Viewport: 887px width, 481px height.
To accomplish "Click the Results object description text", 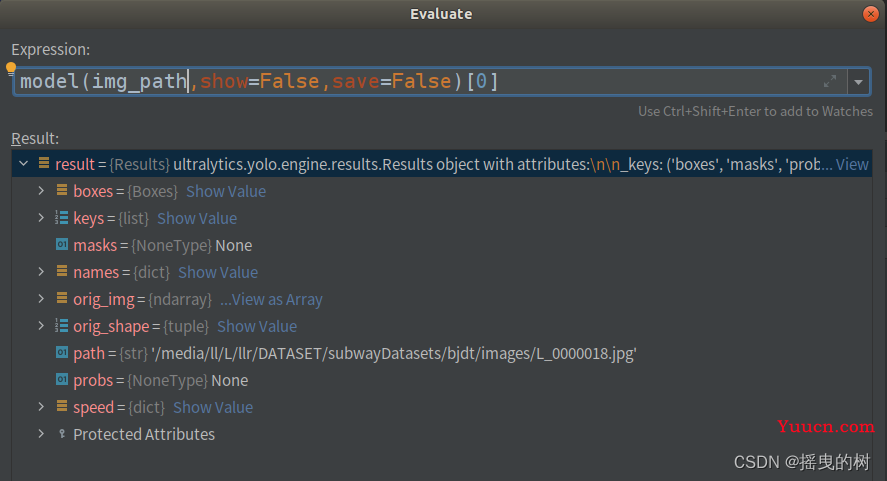I will coord(496,164).
